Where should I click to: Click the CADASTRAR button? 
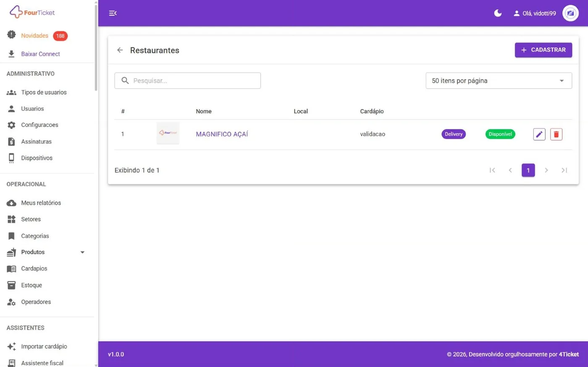543,50
